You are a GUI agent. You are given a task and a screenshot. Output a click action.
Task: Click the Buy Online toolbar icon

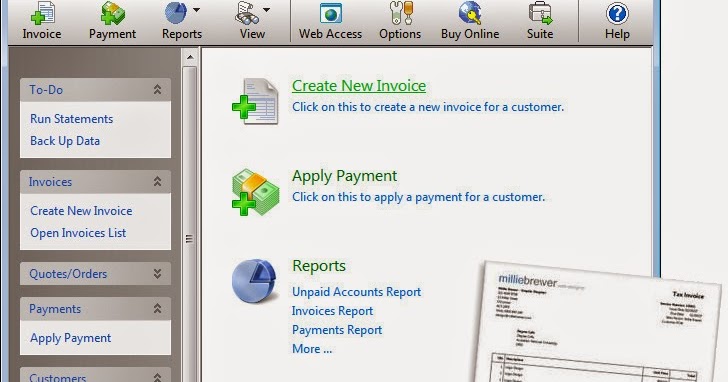click(x=470, y=13)
